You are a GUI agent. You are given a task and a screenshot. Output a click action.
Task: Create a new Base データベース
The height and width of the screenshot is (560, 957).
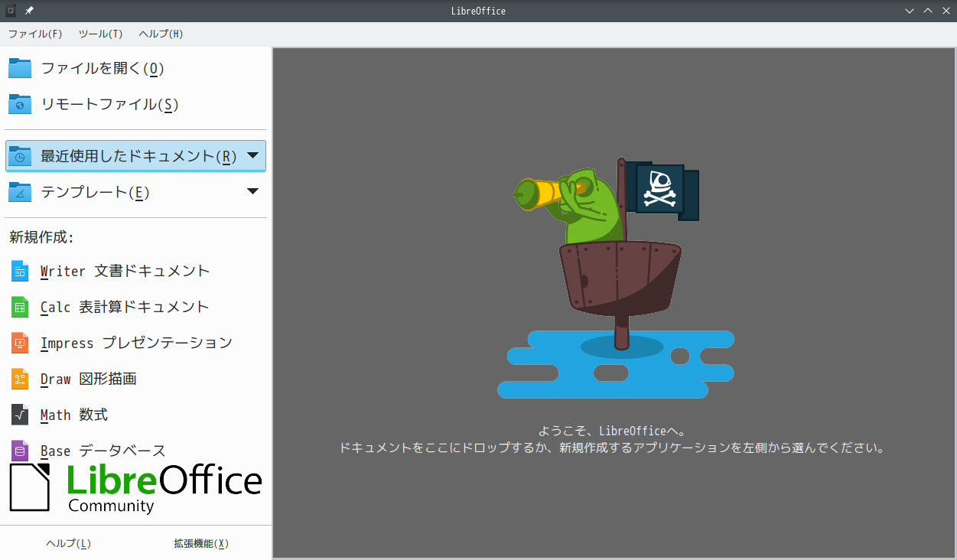click(x=136, y=450)
